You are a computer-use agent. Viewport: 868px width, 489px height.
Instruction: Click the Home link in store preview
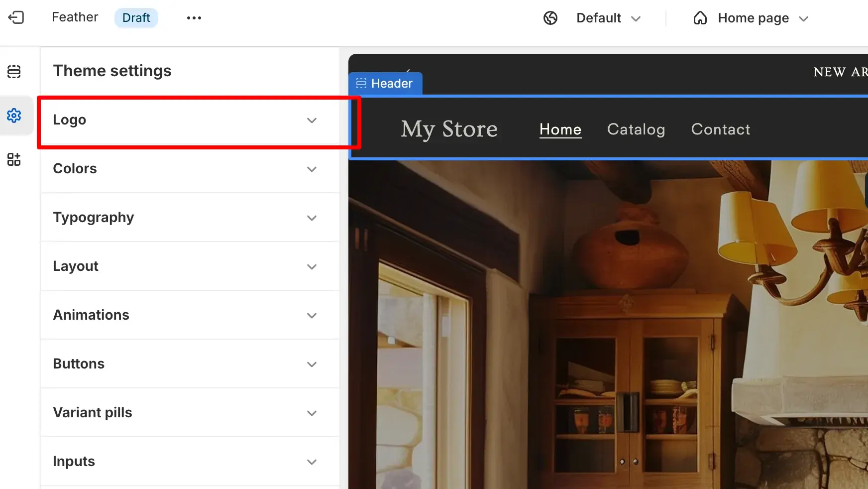[x=560, y=129]
